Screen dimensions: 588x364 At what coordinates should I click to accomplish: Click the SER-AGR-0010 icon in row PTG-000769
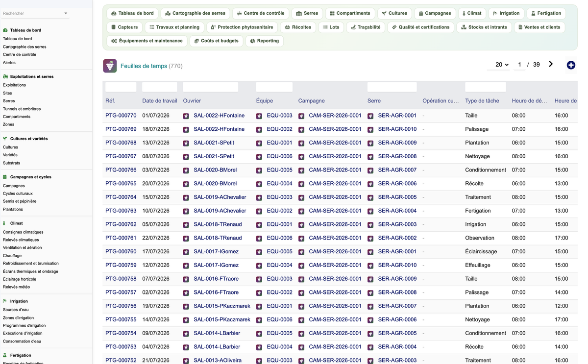370,130
